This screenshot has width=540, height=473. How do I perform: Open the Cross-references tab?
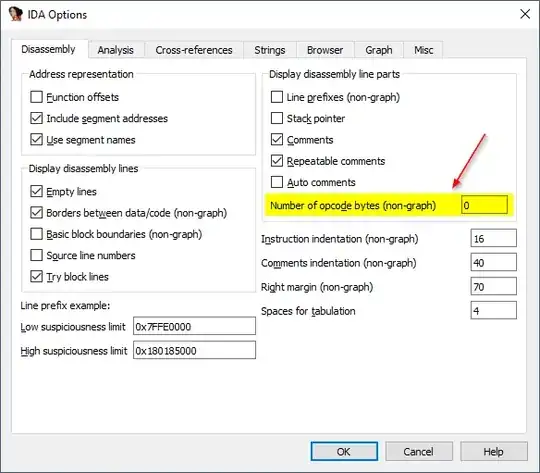194,50
